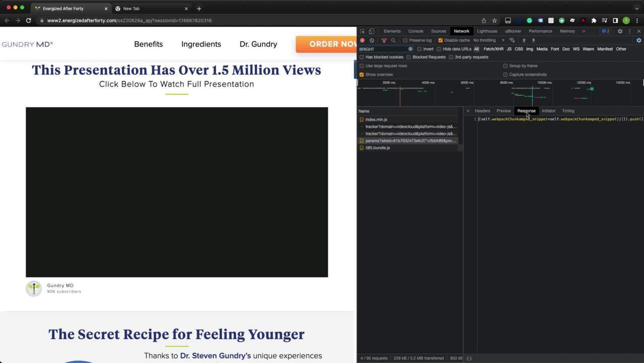Image resolution: width=644 pixels, height=363 pixels.
Task: Open the Chrome profile avatar
Action: coord(626,21)
